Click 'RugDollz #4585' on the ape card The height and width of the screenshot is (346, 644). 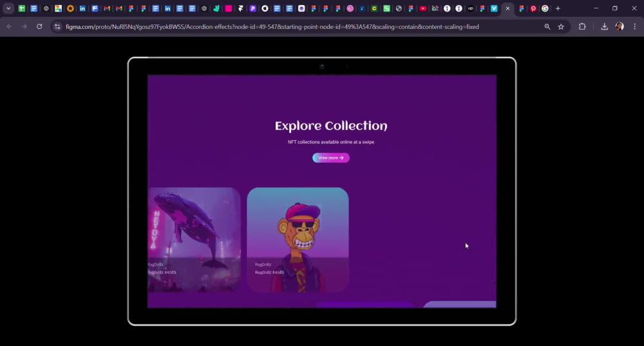tap(269, 273)
